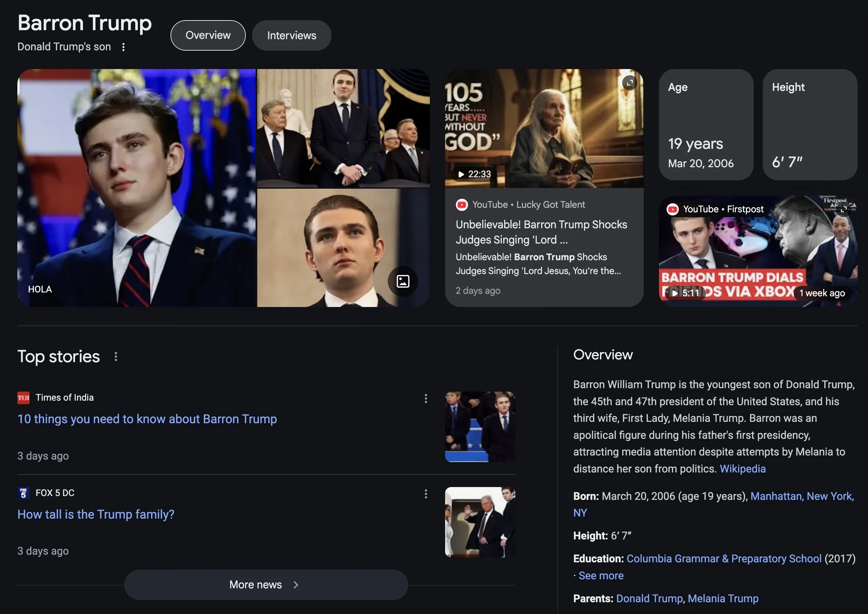Click the image gallery icon on the photo
Image resolution: width=868 pixels, height=614 pixels.
403,281
